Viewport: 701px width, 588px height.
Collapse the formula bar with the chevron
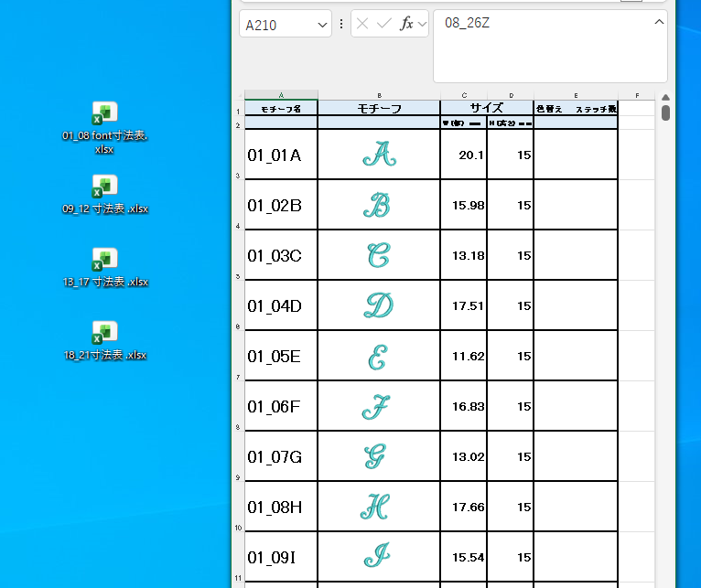coord(659,22)
